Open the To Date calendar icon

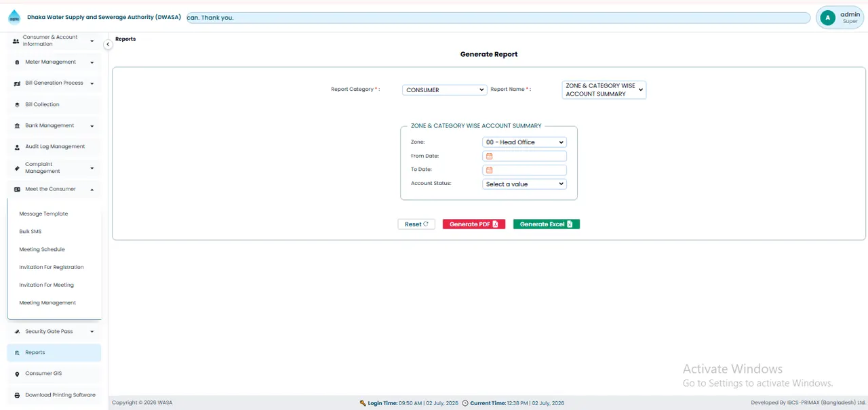point(489,170)
